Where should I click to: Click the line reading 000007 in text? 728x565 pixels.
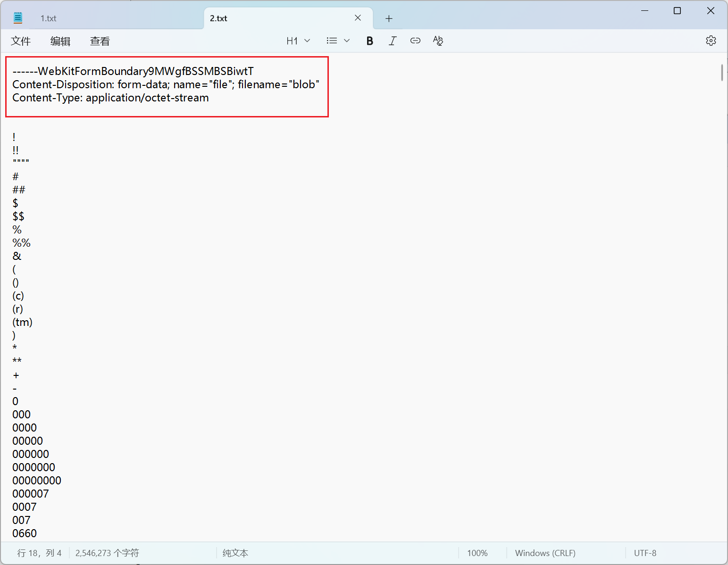coord(31,494)
